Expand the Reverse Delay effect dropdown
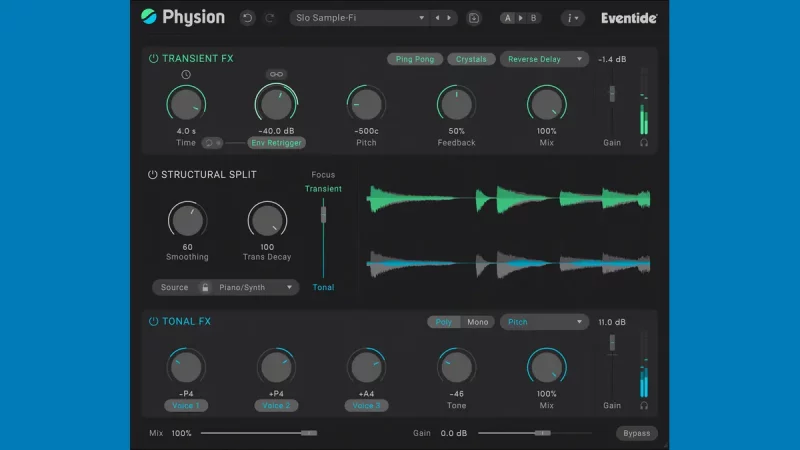This screenshot has height=450, width=800. 545,59
